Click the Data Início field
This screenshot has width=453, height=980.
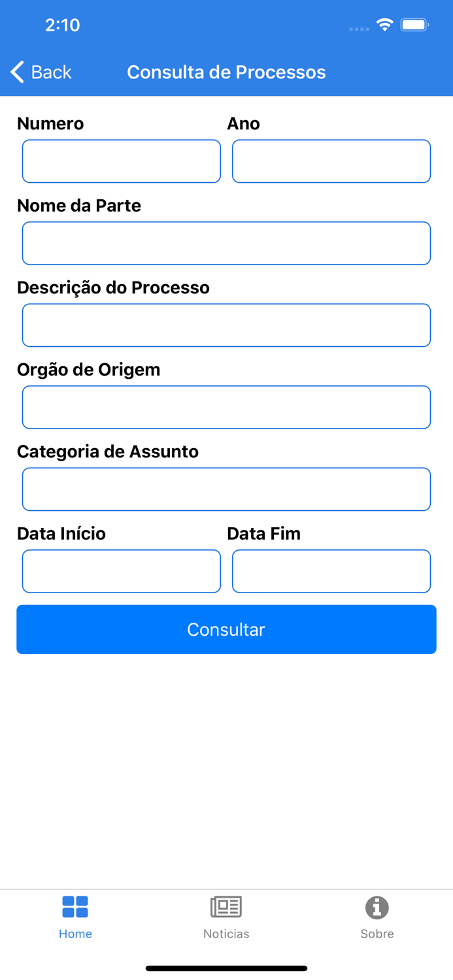[x=121, y=571]
